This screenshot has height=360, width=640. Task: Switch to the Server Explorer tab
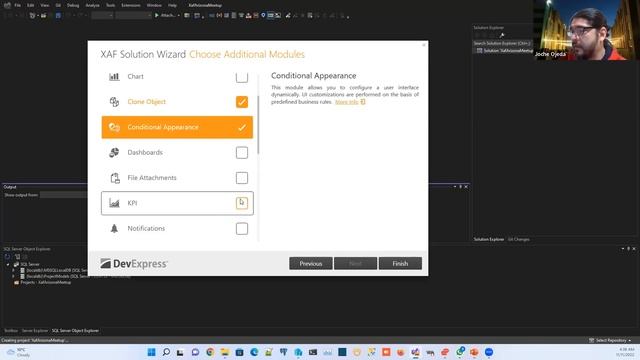click(x=35, y=331)
